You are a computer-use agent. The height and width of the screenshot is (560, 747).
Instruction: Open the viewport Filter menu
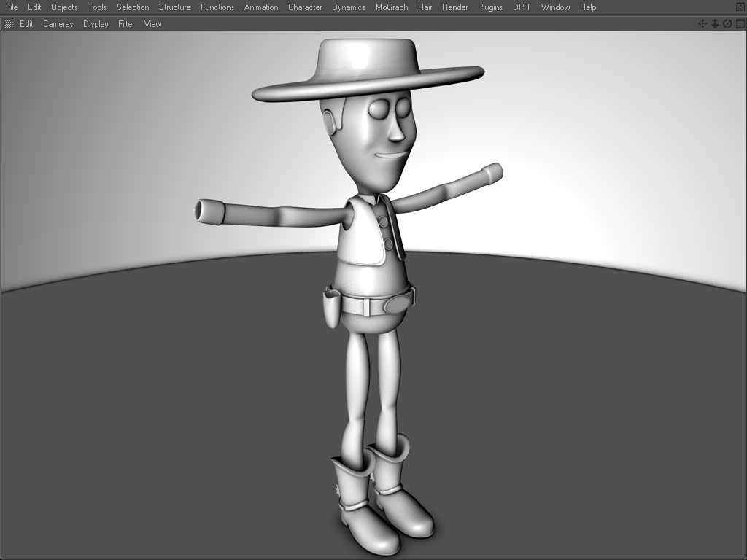pos(126,24)
